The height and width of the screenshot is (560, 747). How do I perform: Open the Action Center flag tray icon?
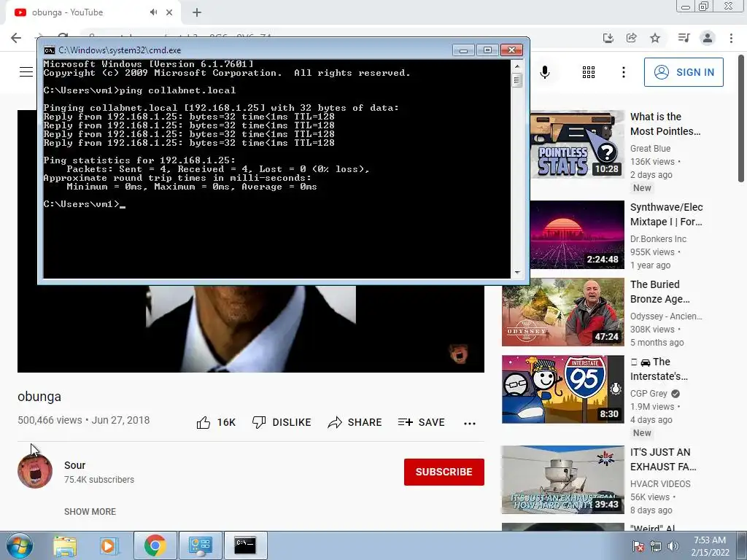coord(638,545)
